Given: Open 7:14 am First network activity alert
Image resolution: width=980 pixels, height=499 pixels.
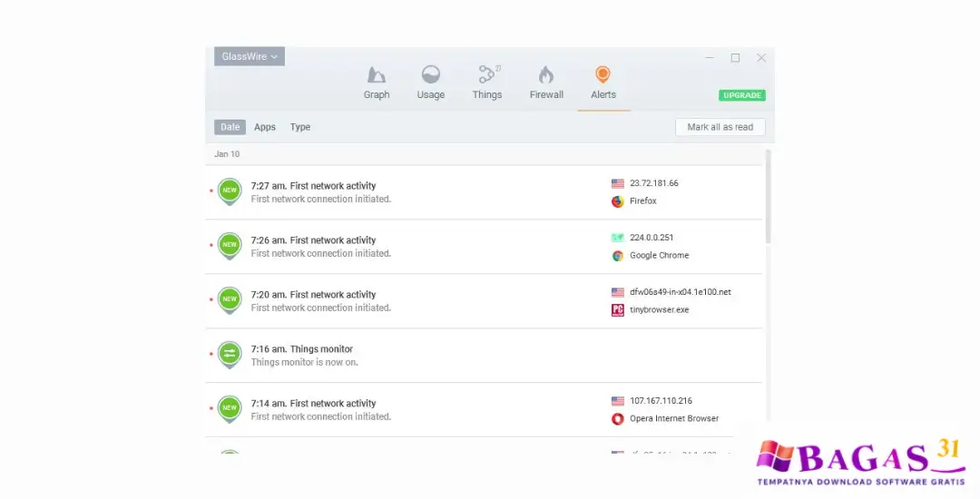Looking at the screenshot, I should [x=484, y=410].
